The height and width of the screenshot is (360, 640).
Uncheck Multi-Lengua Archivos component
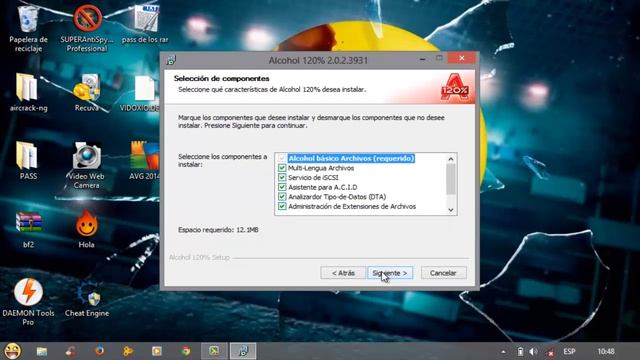coord(282,168)
